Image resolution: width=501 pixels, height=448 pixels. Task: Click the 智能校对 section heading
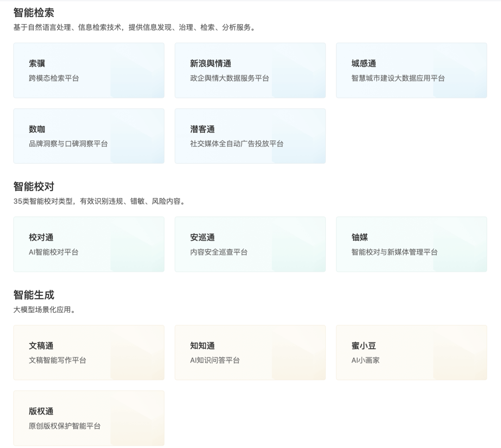coord(34,186)
